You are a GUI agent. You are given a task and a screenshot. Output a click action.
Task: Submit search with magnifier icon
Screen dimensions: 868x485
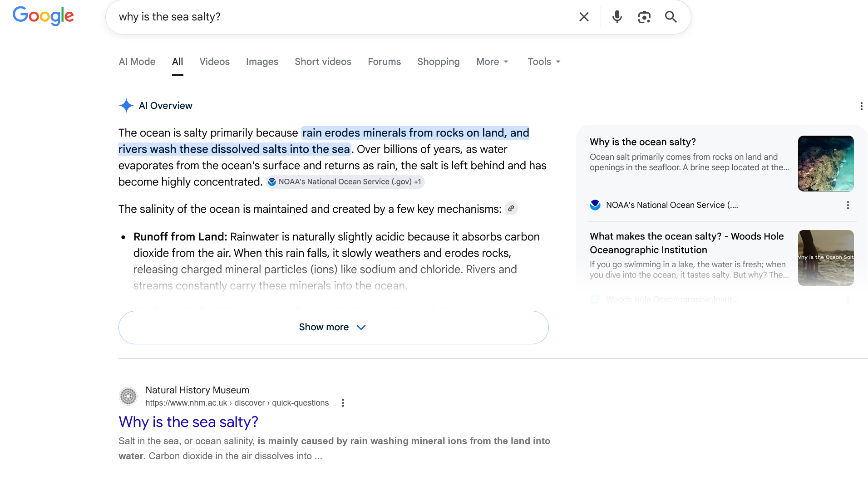[671, 17]
